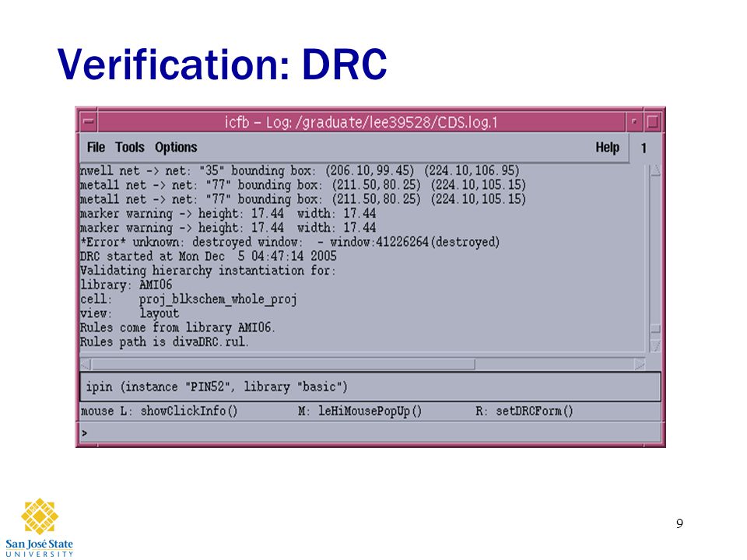Click the "Rules come from library AMI06." line

click(x=177, y=327)
